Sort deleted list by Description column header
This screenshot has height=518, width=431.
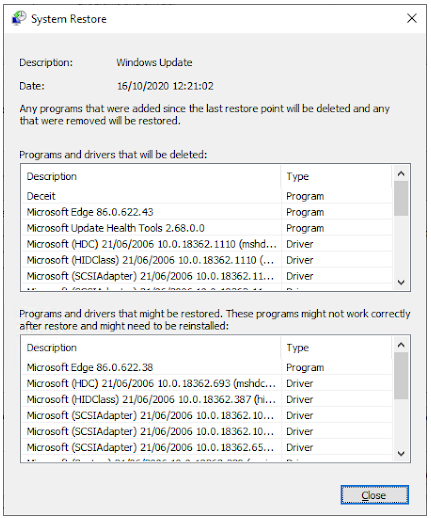click(151, 176)
